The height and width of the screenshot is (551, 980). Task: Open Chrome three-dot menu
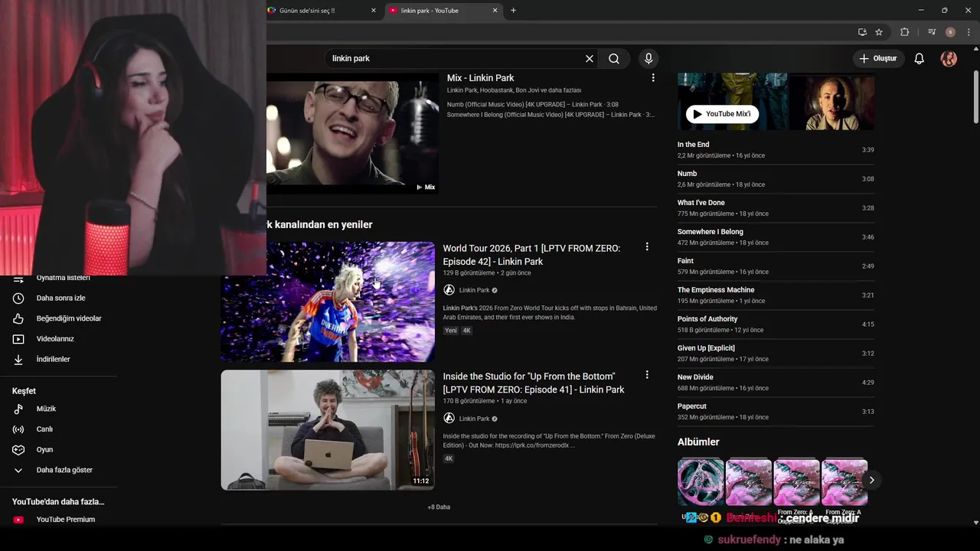coord(969,32)
